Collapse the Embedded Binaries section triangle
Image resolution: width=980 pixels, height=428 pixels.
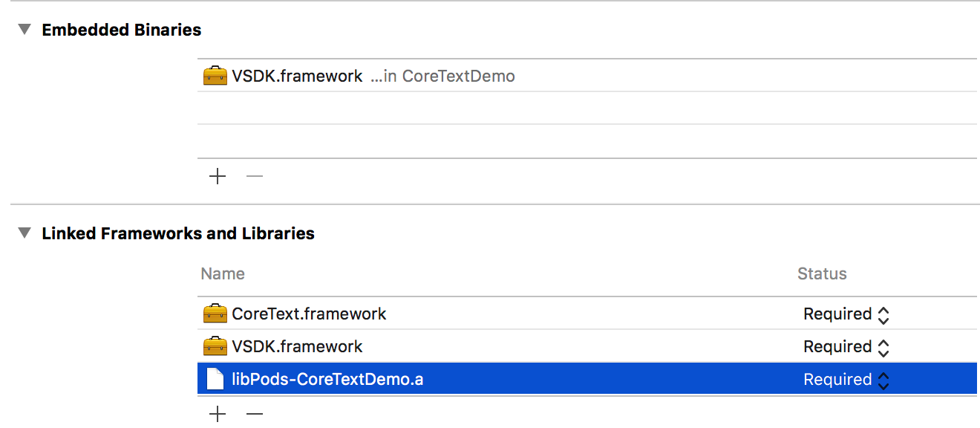click(25, 30)
